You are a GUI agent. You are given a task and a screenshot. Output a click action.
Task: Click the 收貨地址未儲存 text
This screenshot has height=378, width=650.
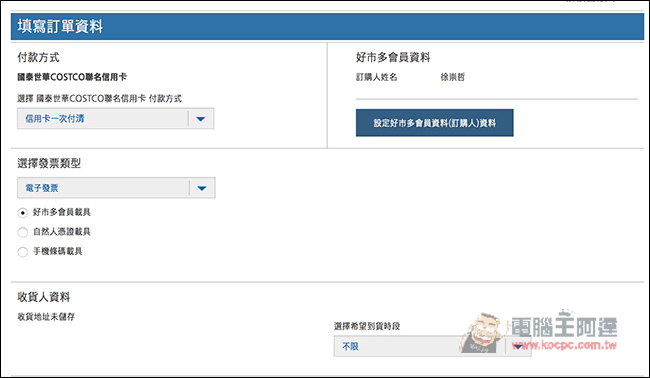click(x=46, y=317)
